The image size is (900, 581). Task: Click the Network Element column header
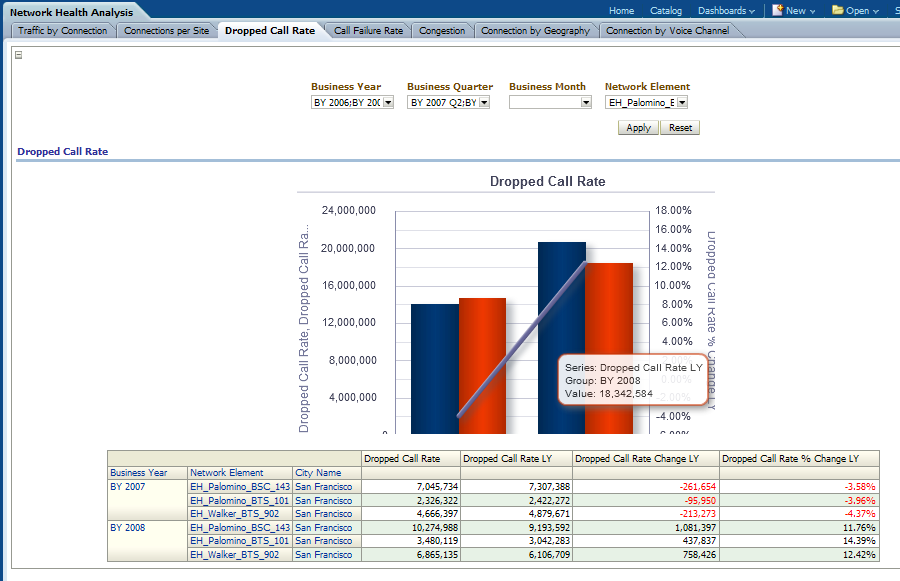(227, 472)
